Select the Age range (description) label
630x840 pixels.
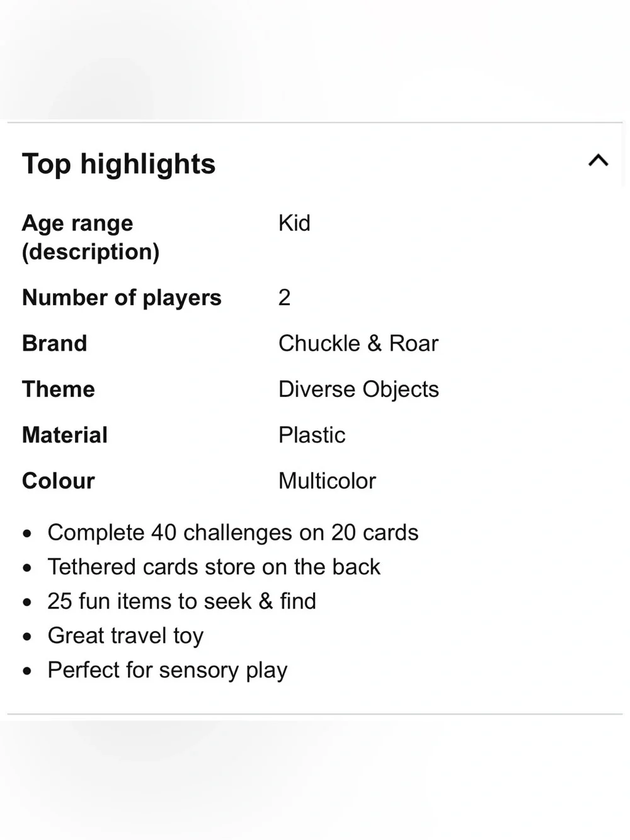tap(91, 237)
